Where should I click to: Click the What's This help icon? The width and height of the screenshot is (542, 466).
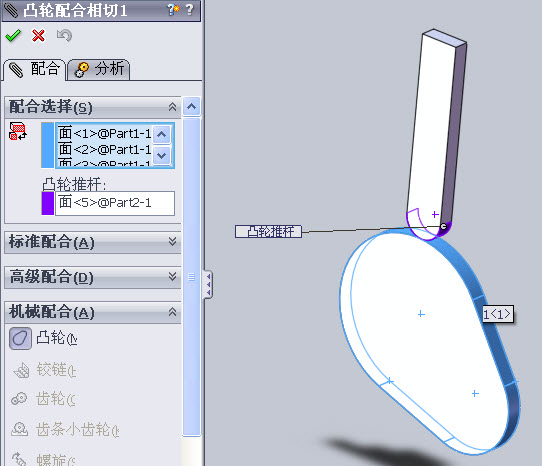coord(173,9)
